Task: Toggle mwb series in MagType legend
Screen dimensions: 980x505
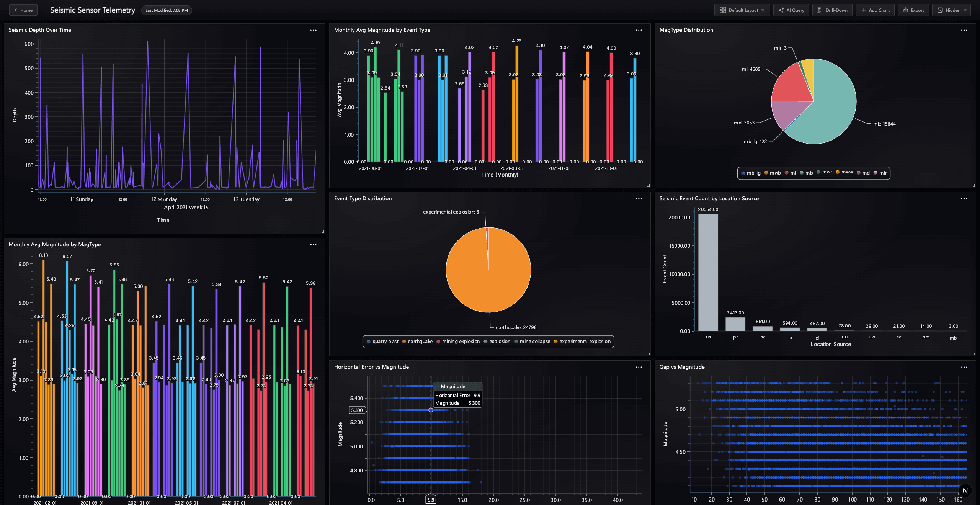Action: point(773,173)
